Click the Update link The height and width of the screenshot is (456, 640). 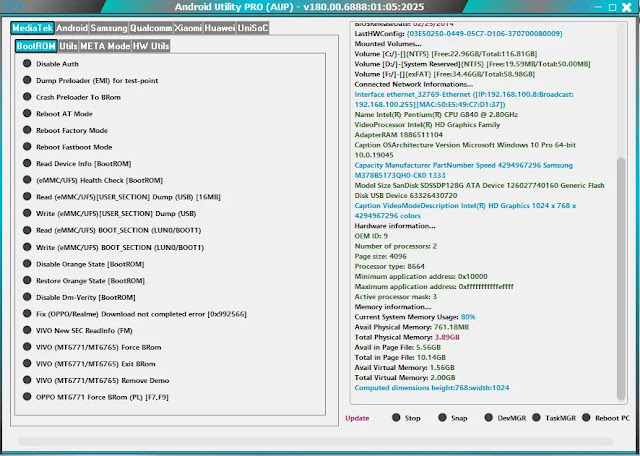[x=357, y=418]
